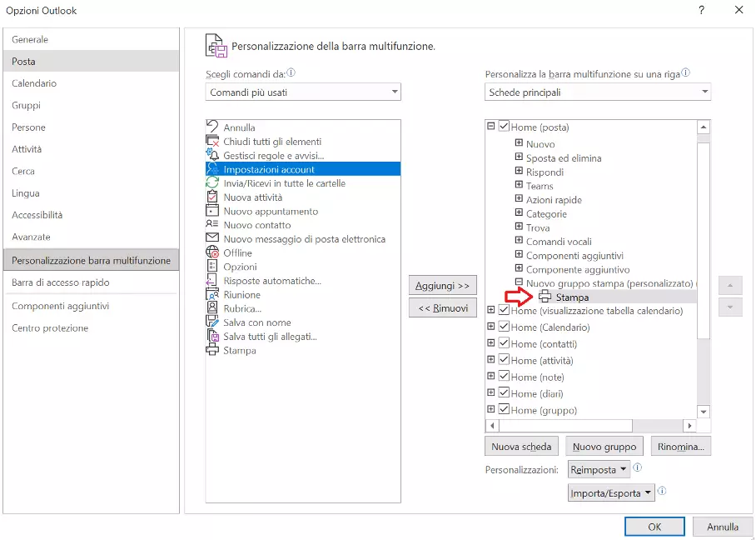Click the Chiudi tutti gli elementi icon
756x540 pixels.
pos(212,141)
